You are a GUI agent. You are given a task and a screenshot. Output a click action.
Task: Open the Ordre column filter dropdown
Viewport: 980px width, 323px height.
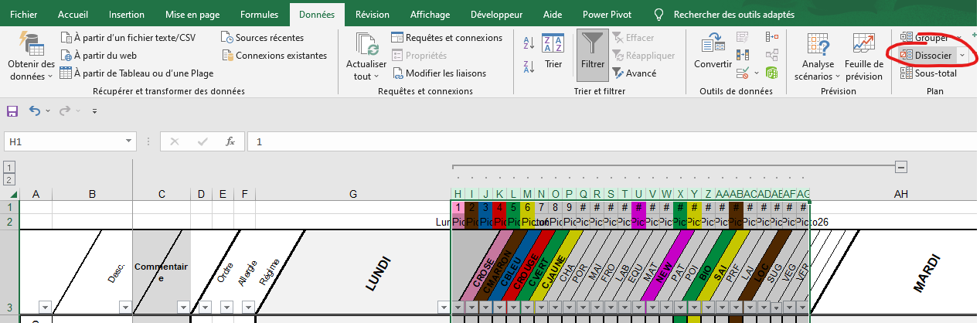pyautogui.click(x=204, y=308)
